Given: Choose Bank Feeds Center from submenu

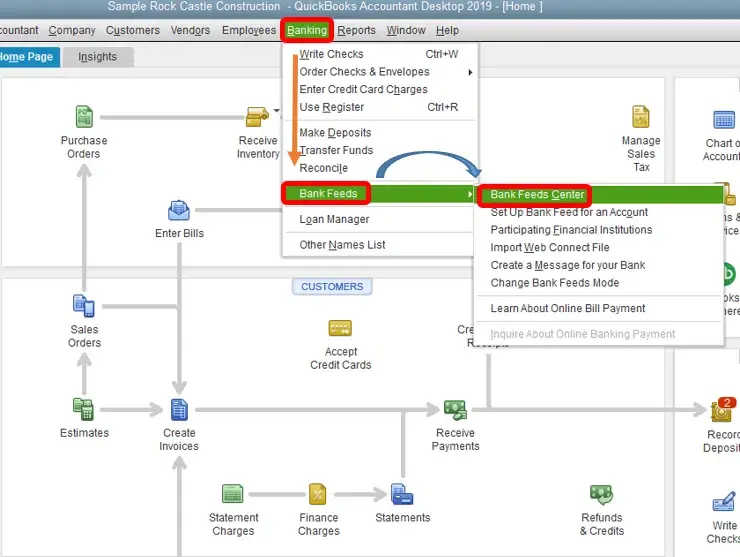Looking at the screenshot, I should (x=537, y=195).
